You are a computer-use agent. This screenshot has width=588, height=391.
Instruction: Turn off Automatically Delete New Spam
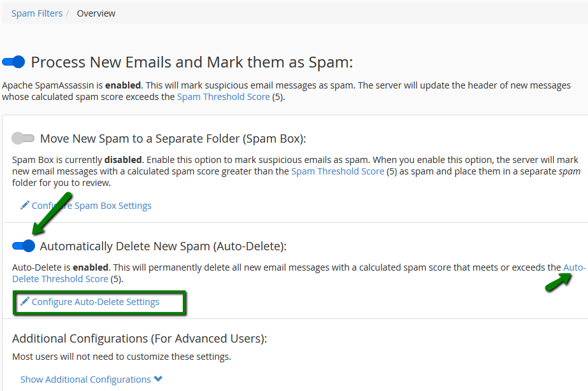23,246
